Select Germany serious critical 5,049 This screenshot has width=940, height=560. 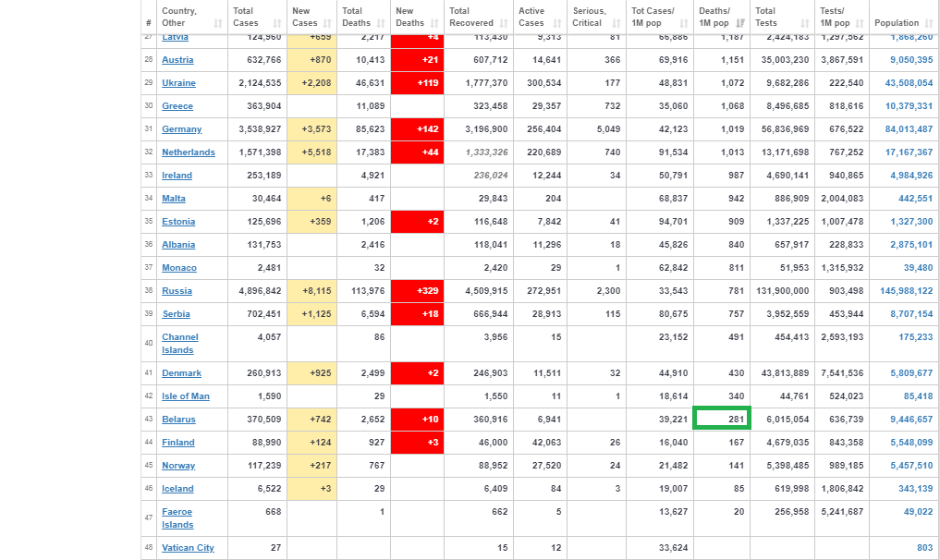click(x=608, y=128)
